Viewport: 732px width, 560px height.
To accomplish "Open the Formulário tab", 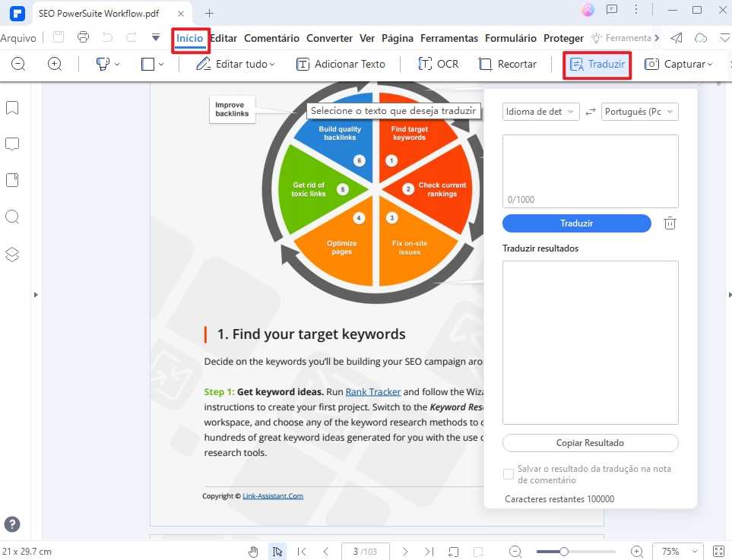I will [x=511, y=38].
